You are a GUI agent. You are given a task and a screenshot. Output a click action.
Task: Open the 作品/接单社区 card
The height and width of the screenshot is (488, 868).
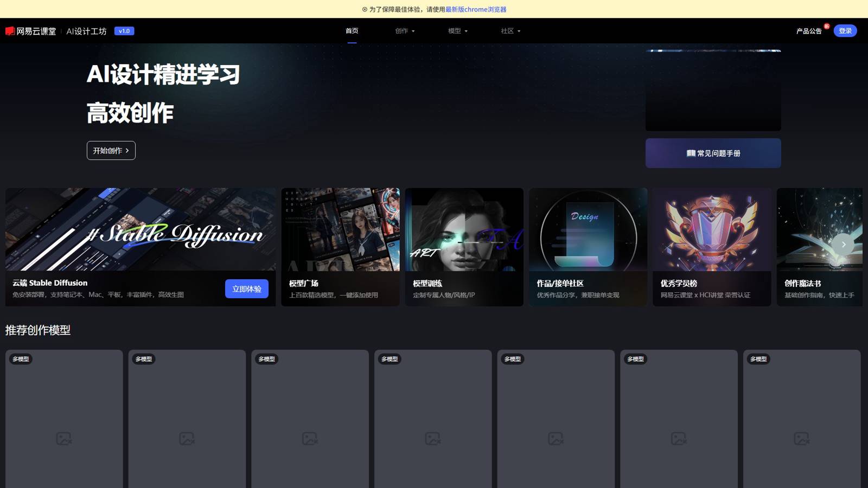588,247
